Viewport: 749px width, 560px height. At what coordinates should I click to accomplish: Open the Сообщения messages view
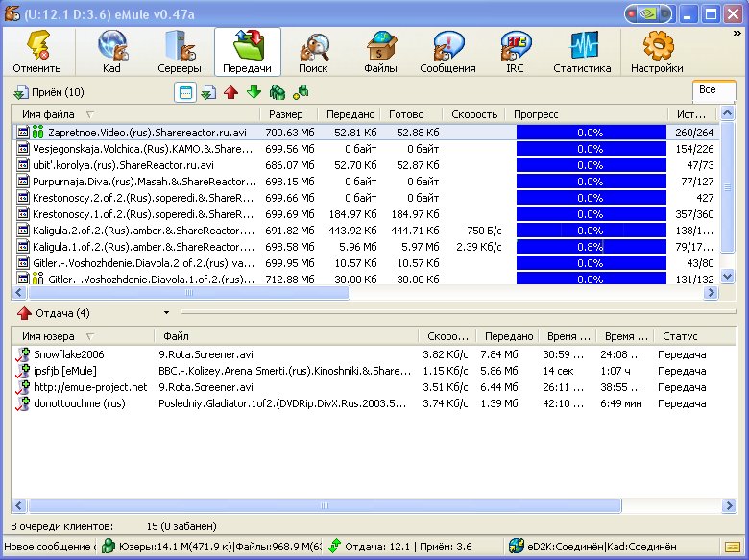click(448, 52)
